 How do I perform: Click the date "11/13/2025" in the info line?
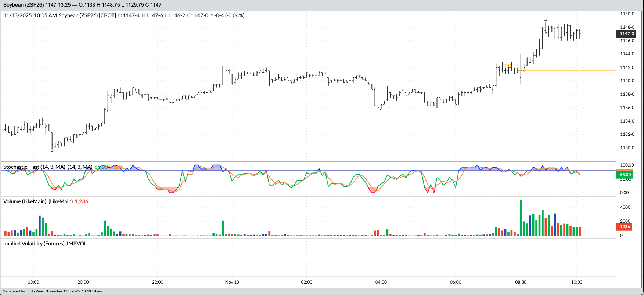point(17,15)
